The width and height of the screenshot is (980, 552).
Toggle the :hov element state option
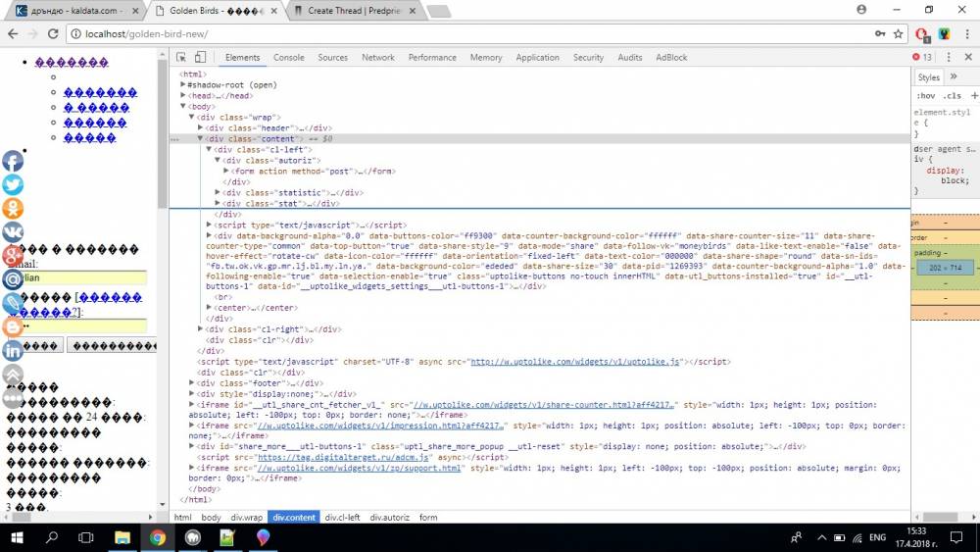coord(926,96)
